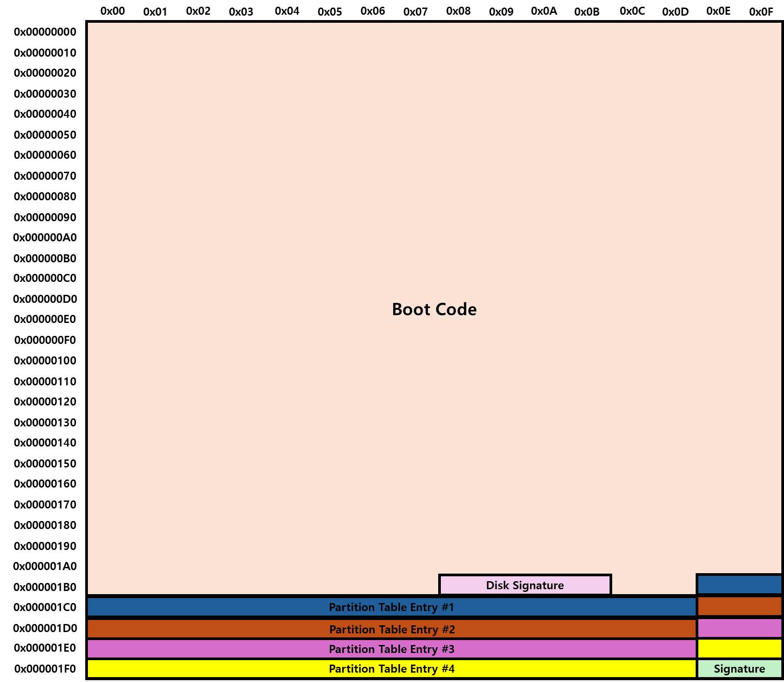Viewport: 784px width, 682px height.
Task: Click the 0x05 column header
Action: 330,12
